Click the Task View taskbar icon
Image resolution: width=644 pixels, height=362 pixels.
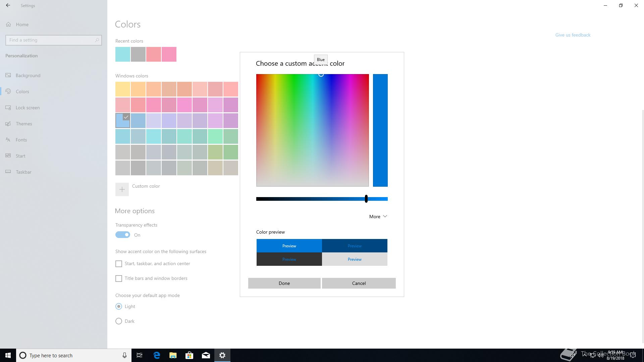point(140,355)
